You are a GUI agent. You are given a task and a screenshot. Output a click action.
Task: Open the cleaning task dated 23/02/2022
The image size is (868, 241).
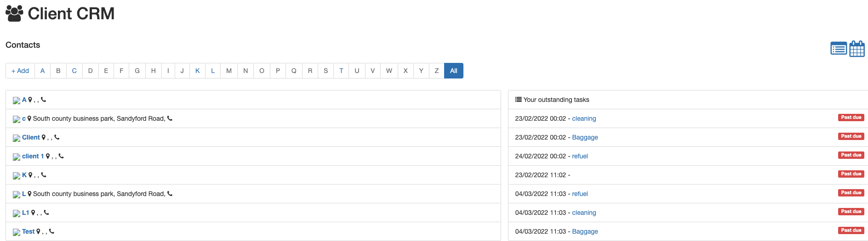click(584, 118)
